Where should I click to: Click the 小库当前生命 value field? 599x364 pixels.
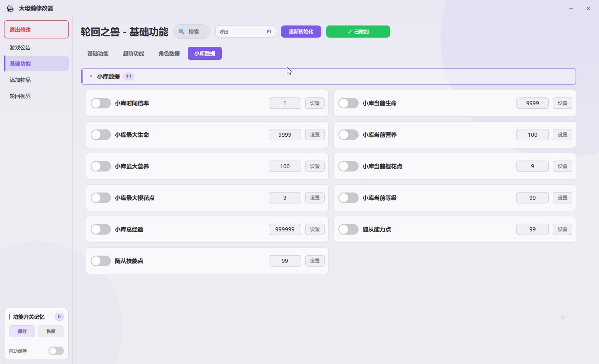pos(533,103)
